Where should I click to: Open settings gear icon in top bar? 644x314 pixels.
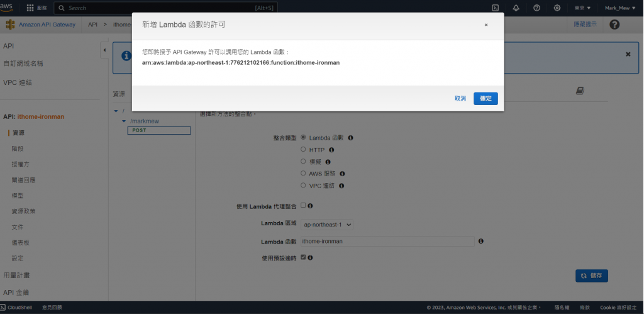557,8
